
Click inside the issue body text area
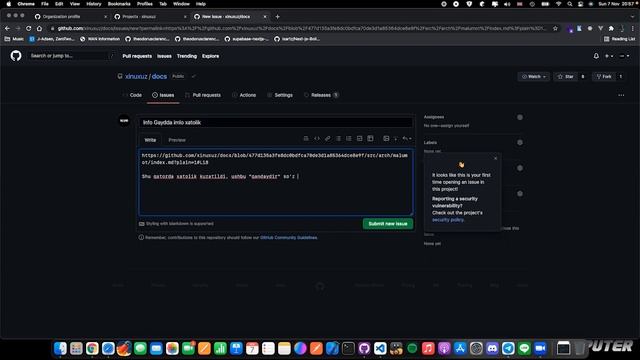click(x=276, y=182)
